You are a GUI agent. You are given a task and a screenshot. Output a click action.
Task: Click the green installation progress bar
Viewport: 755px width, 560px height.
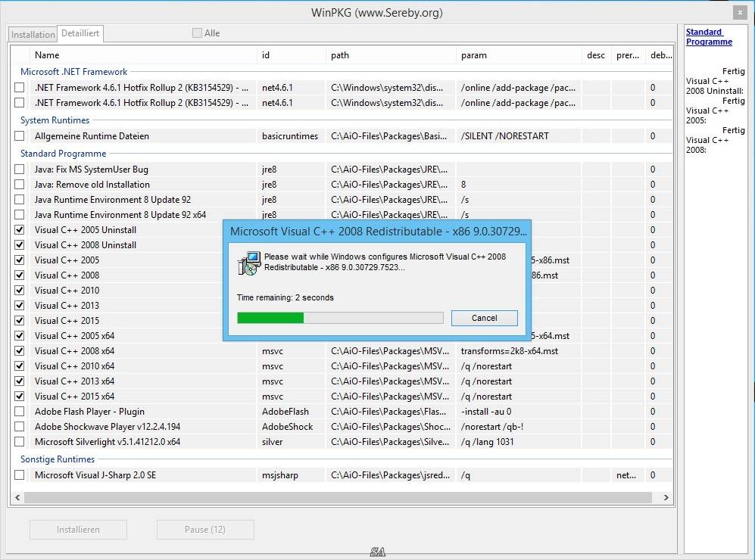click(270, 318)
